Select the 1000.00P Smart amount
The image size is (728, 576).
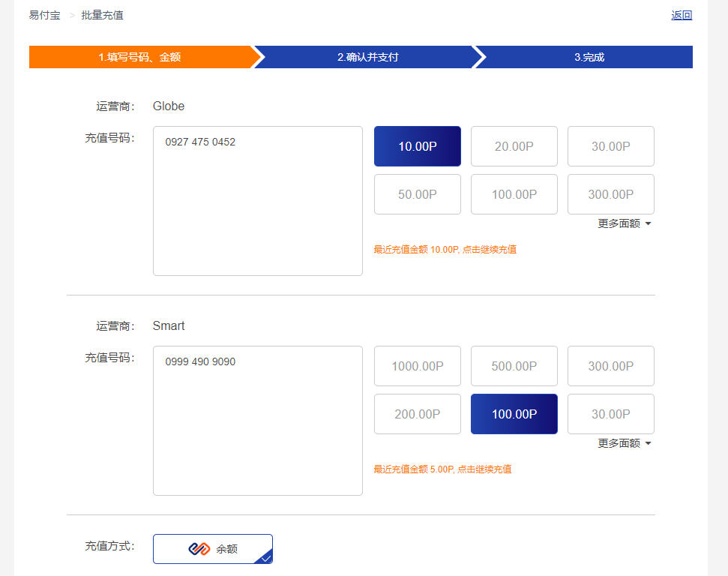pyautogui.click(x=417, y=366)
